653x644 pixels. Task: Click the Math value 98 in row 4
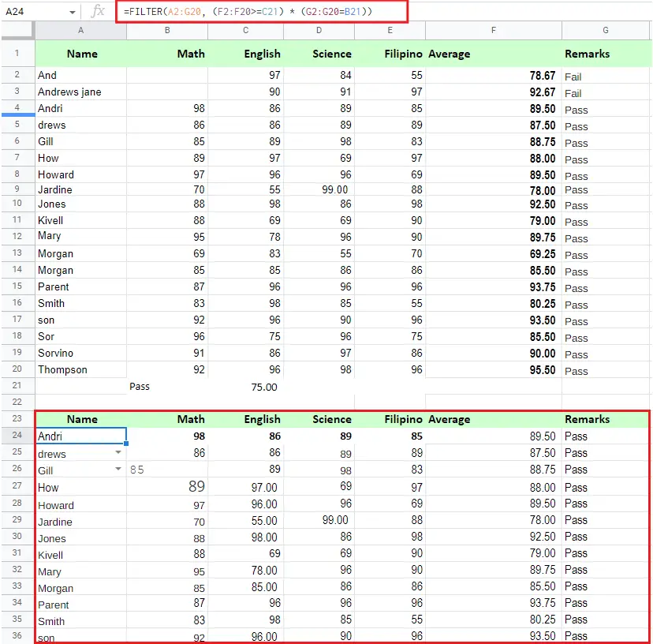pos(167,108)
